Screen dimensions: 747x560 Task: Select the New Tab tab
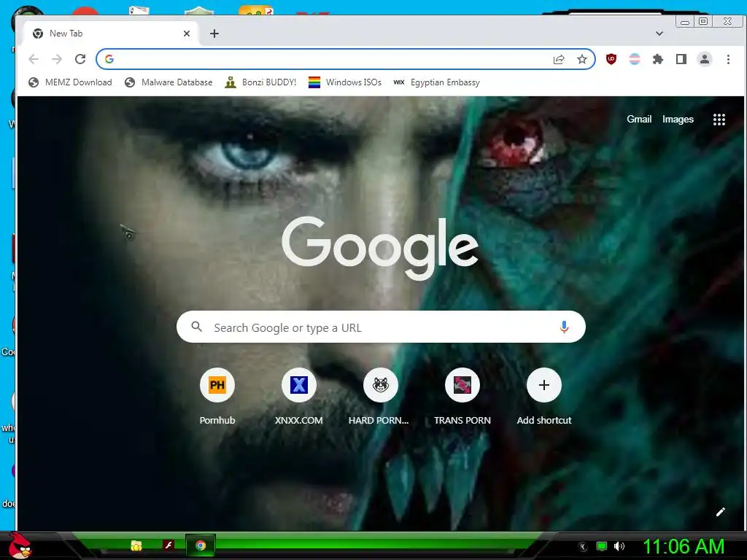[111, 34]
